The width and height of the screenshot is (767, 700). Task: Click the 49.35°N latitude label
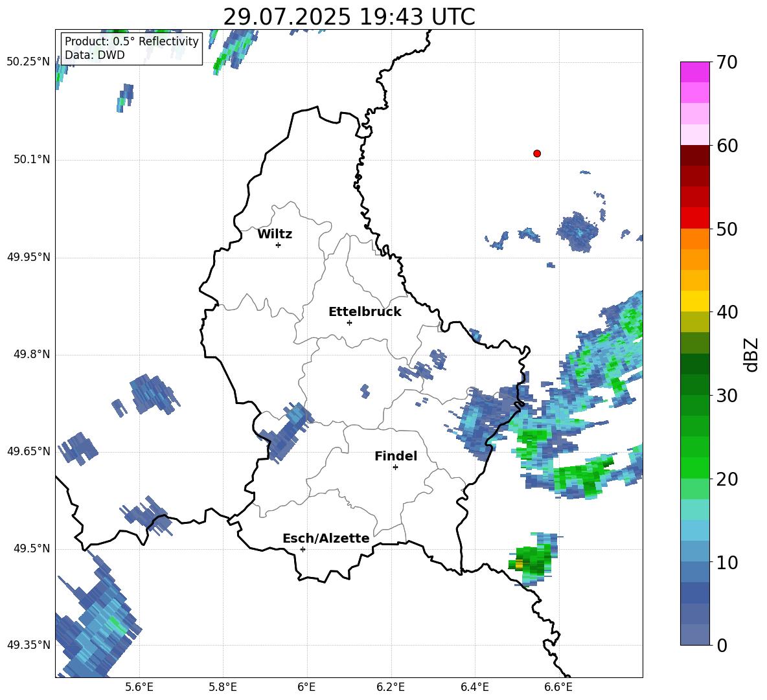tap(28, 645)
